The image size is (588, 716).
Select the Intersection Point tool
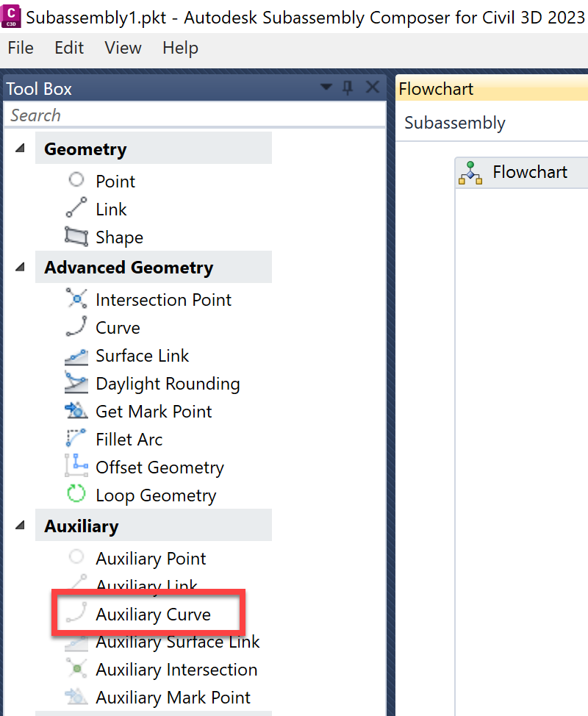pos(163,299)
